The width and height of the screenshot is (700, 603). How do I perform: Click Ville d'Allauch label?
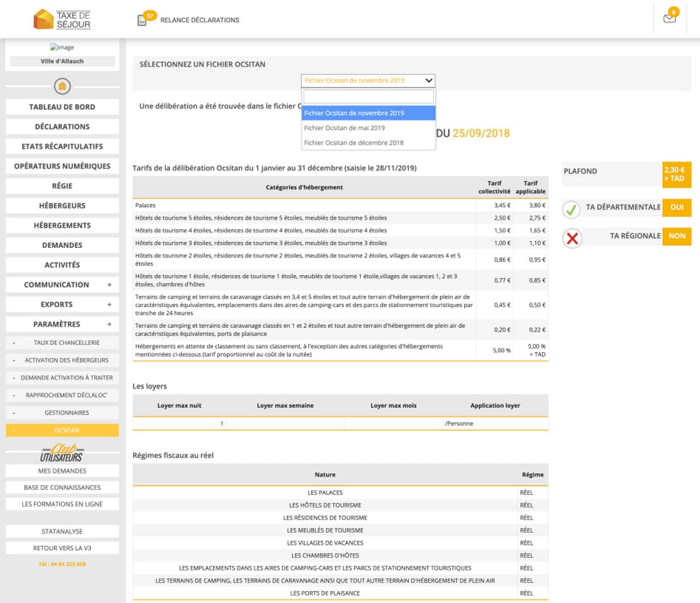[62, 61]
